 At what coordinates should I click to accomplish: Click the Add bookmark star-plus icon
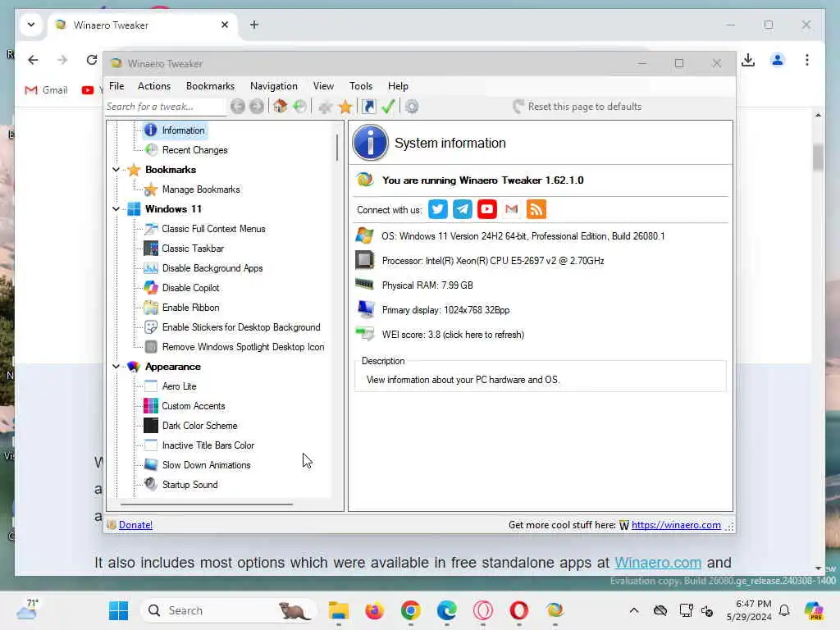click(325, 107)
